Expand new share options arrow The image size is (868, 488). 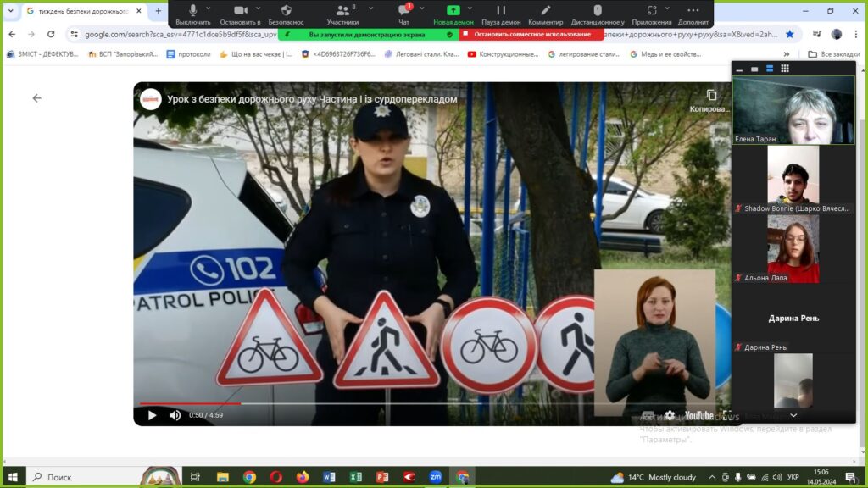pyautogui.click(x=470, y=8)
